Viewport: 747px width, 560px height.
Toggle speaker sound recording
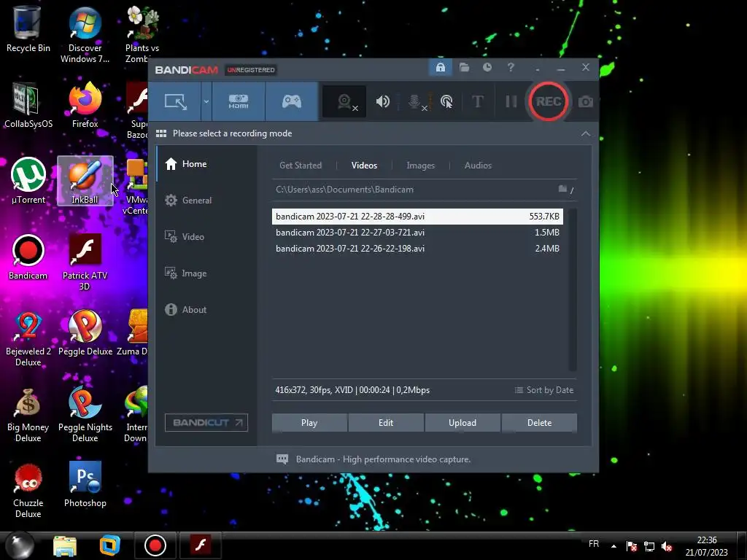382,101
